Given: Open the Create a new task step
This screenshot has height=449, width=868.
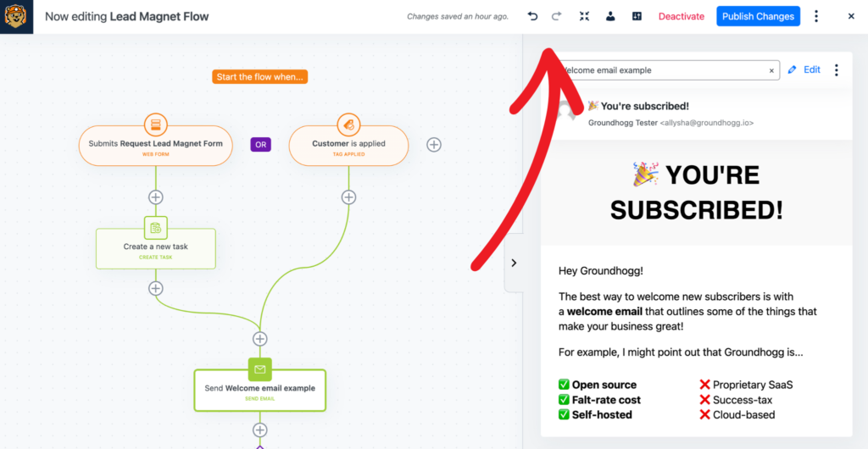Looking at the screenshot, I should (x=156, y=248).
